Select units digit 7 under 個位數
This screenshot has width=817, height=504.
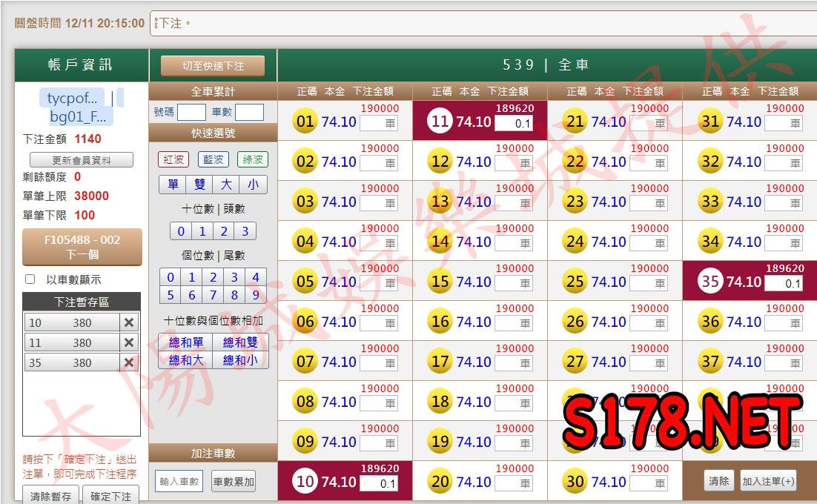pyautogui.click(x=213, y=295)
